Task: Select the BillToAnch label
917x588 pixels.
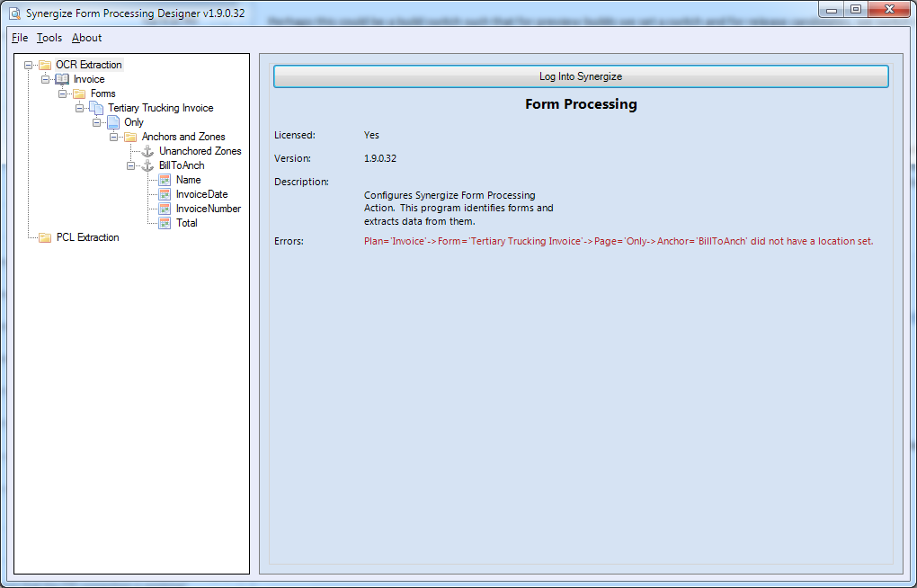Action: [x=182, y=165]
